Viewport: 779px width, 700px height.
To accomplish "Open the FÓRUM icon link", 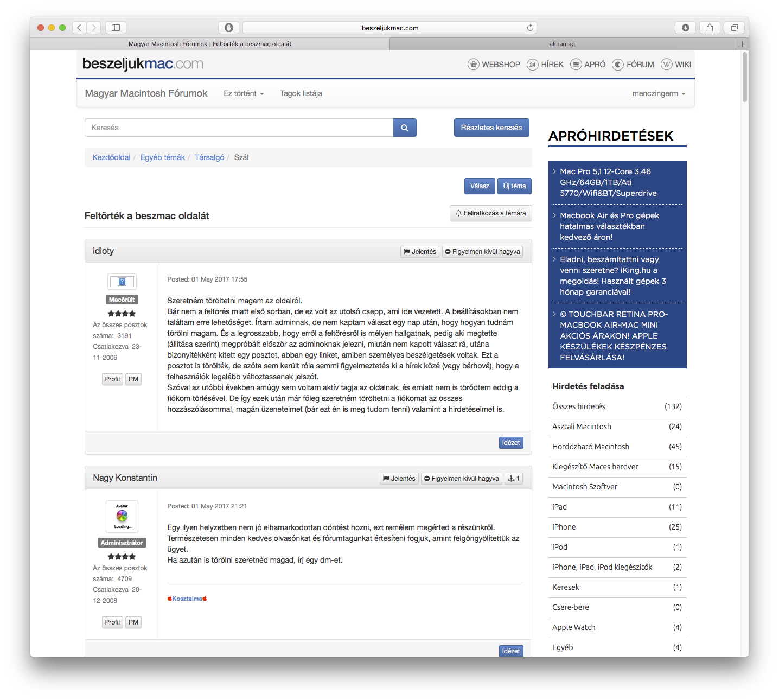I will click(618, 65).
